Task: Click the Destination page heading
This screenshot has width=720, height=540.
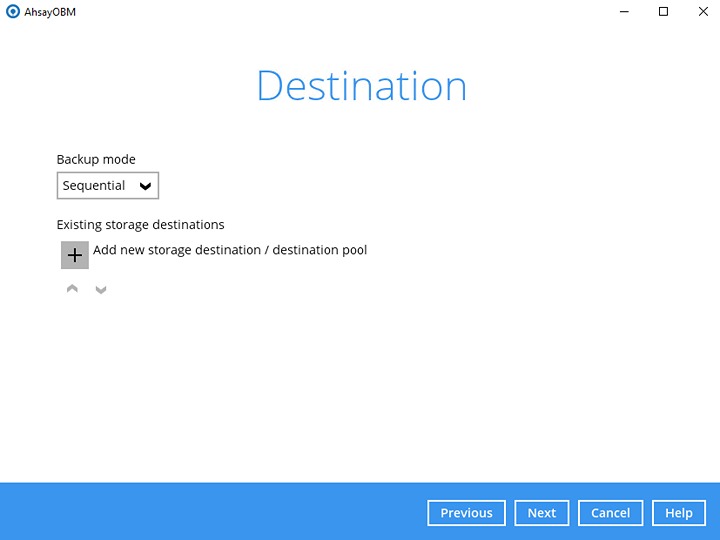Action: 361,86
